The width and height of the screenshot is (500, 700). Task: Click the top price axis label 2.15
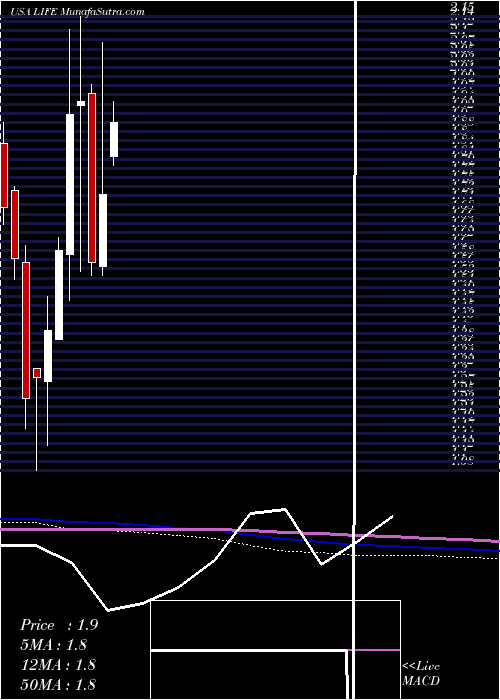tap(463, 7)
